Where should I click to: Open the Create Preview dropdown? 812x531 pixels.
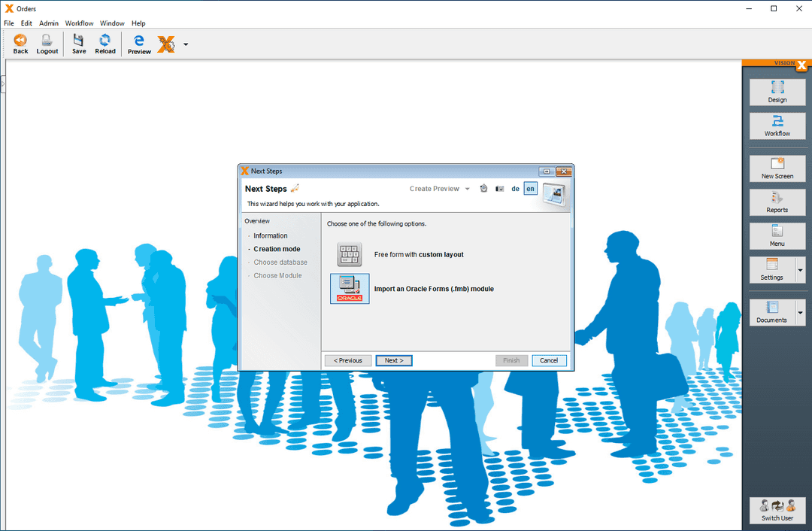click(x=439, y=189)
